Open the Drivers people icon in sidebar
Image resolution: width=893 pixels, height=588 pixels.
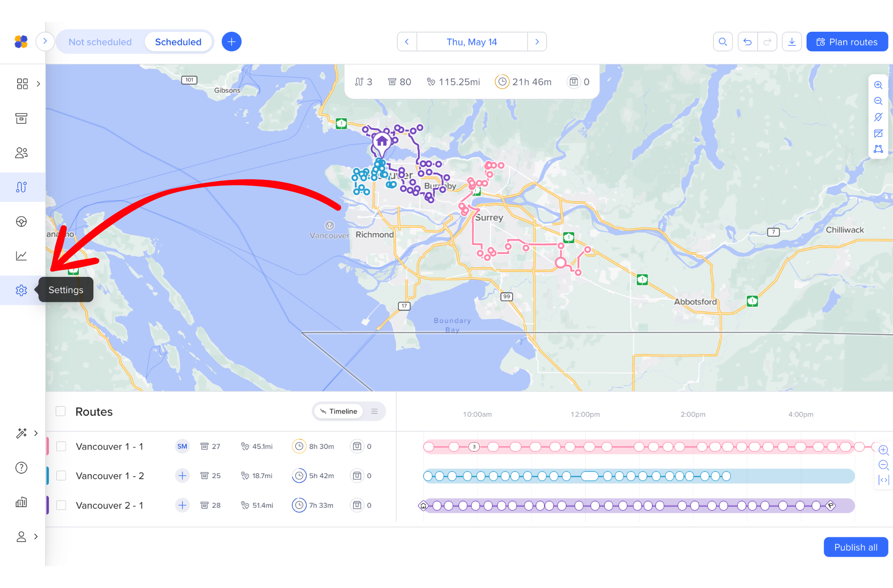tap(21, 153)
